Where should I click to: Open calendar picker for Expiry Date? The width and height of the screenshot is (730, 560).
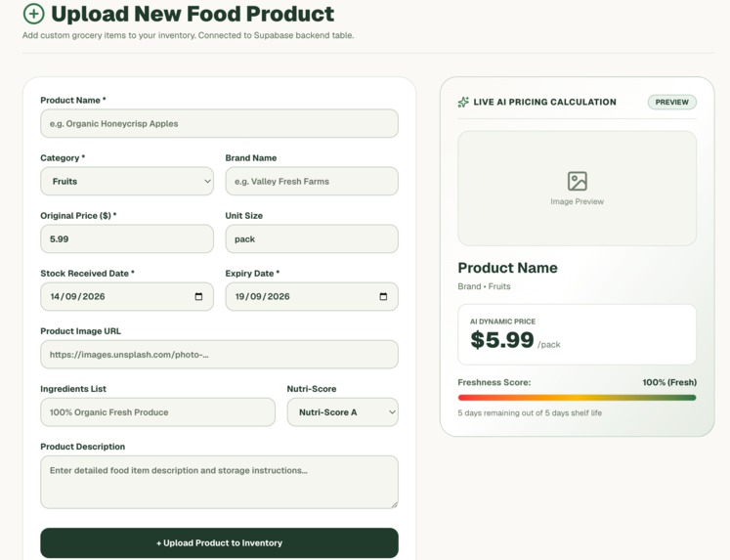(384, 296)
